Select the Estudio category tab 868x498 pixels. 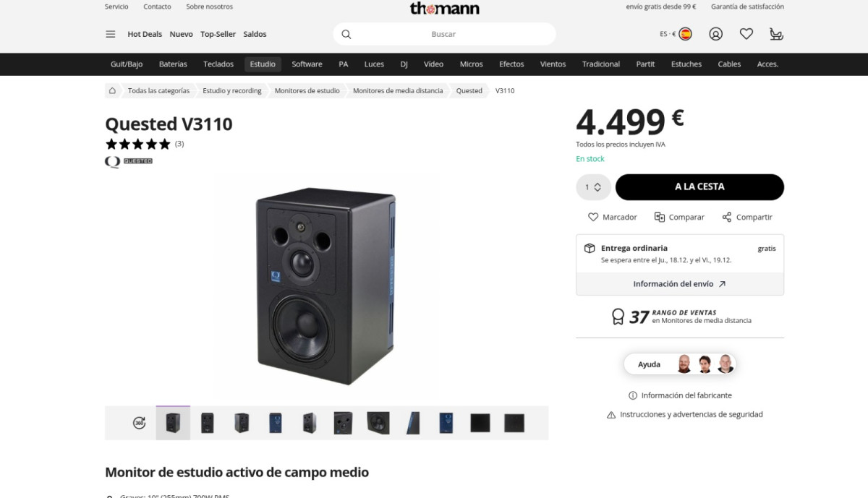pyautogui.click(x=263, y=64)
